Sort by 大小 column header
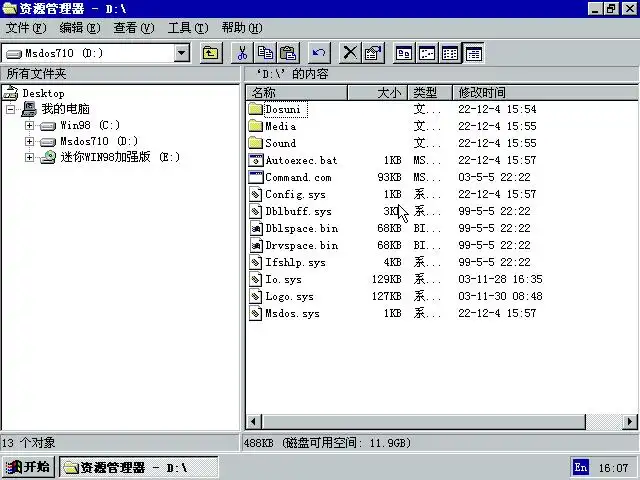 point(378,93)
